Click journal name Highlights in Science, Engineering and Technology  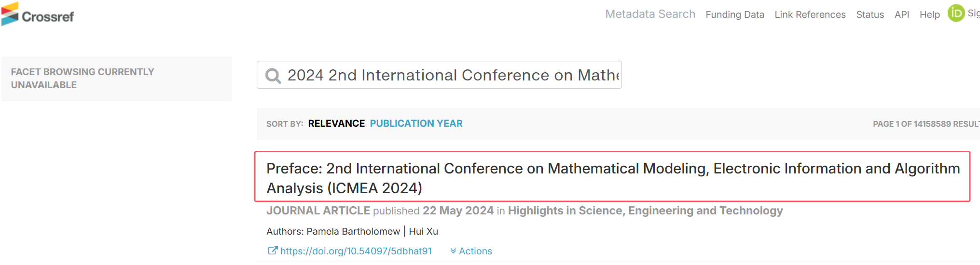coord(645,211)
